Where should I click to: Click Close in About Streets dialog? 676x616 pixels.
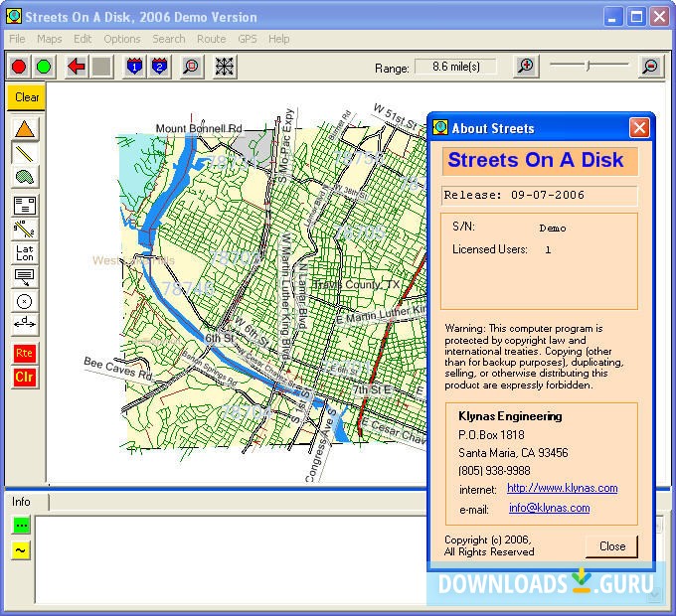(611, 546)
